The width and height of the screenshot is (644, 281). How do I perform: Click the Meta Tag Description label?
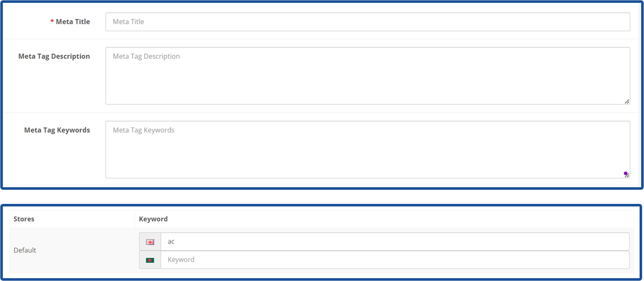click(54, 56)
